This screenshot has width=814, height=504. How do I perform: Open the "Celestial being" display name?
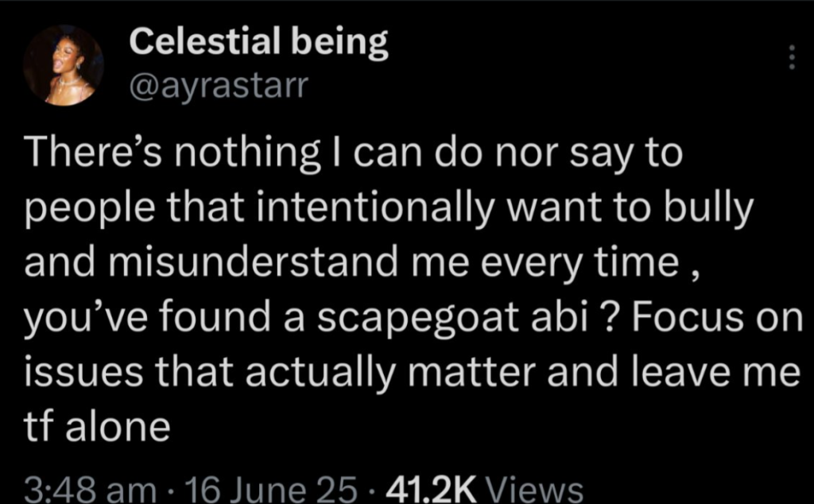point(258,44)
